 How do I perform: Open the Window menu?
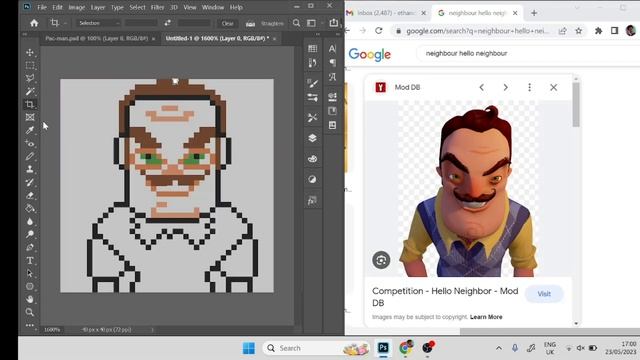(213, 7)
